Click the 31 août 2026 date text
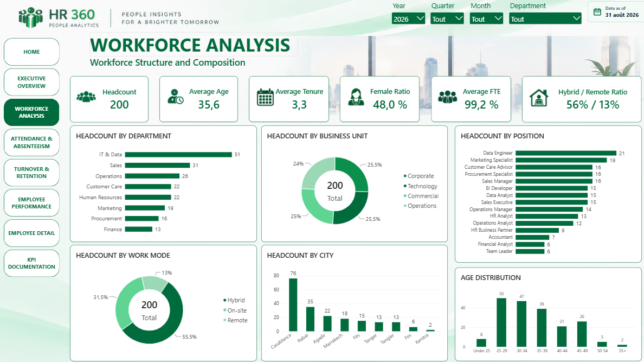This screenshot has height=362, width=644. [x=622, y=15]
